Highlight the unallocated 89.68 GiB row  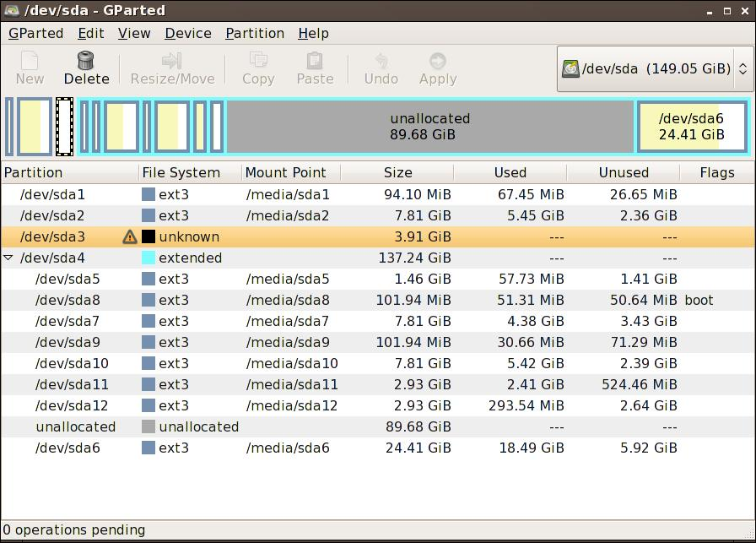(x=253, y=426)
